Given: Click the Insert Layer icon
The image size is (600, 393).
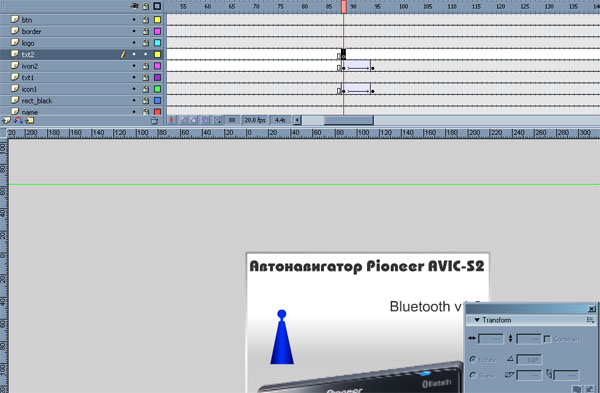Looking at the screenshot, I should pyautogui.click(x=7, y=120).
